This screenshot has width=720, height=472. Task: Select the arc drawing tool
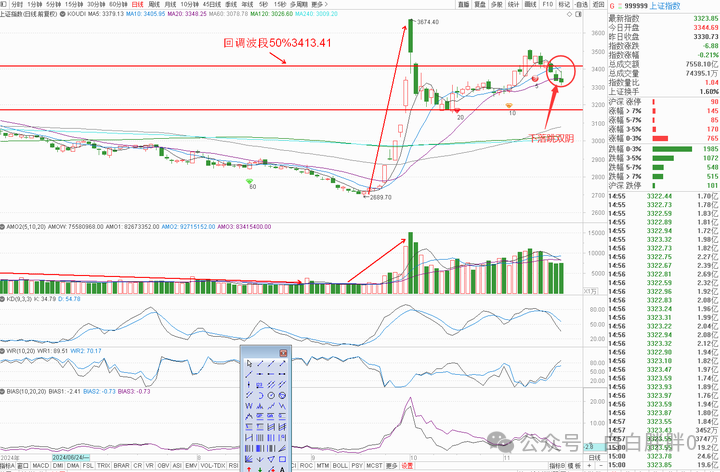[x=260, y=395]
